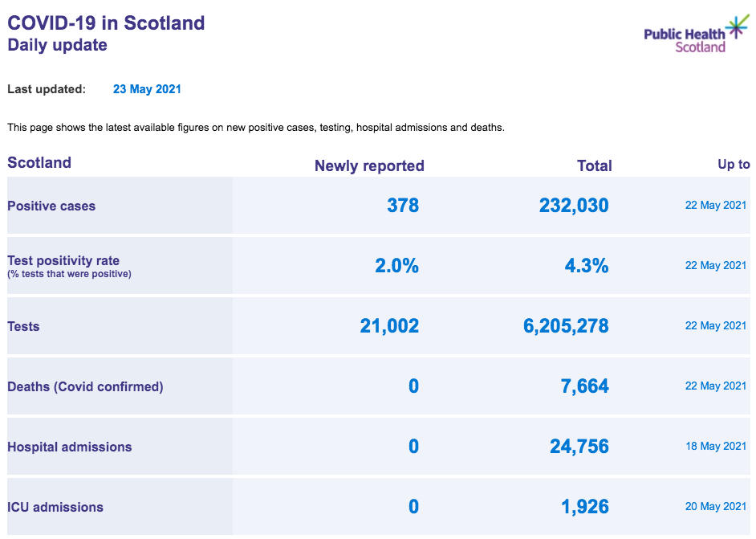Click the COVID-19 in Scotland title
The height and width of the screenshot is (539, 756).
(x=106, y=23)
